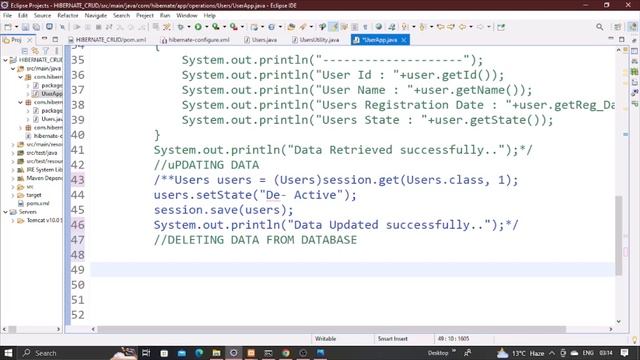Click the Pin Editor icon
The height and width of the screenshot is (360, 640).
(x=501, y=27)
